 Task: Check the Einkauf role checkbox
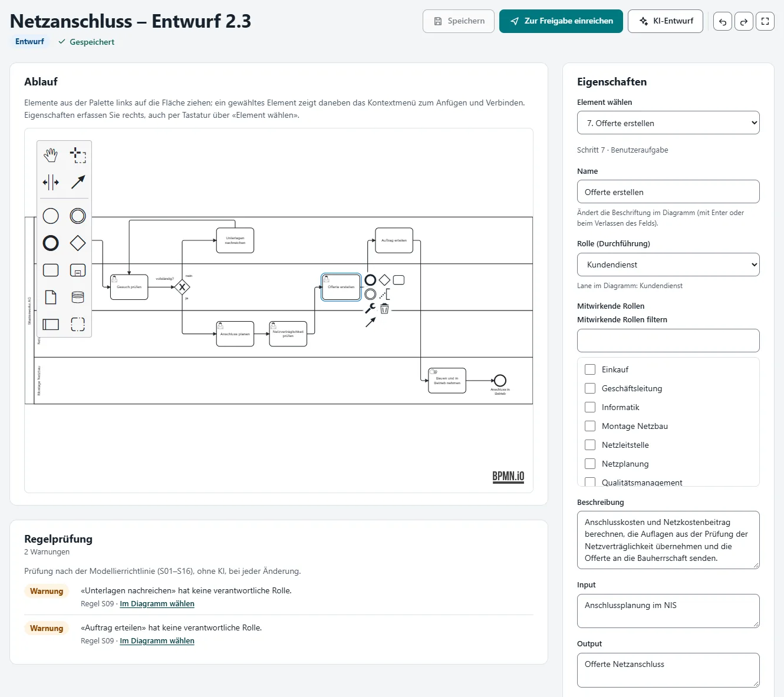[590, 369]
